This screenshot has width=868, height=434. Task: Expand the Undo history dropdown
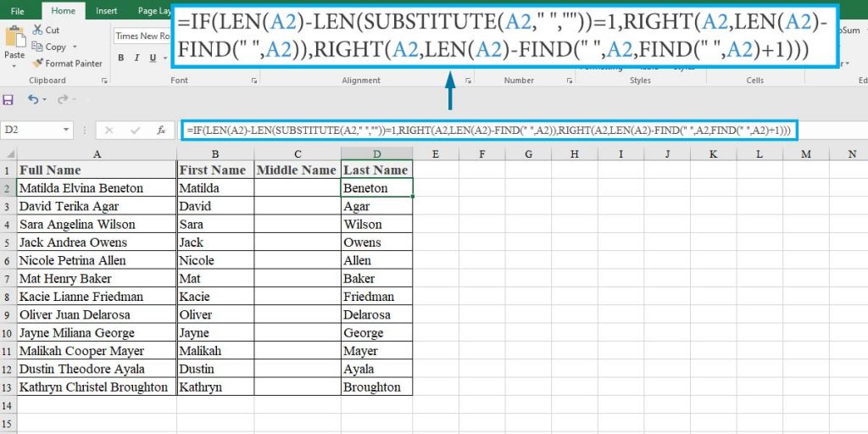point(44,100)
